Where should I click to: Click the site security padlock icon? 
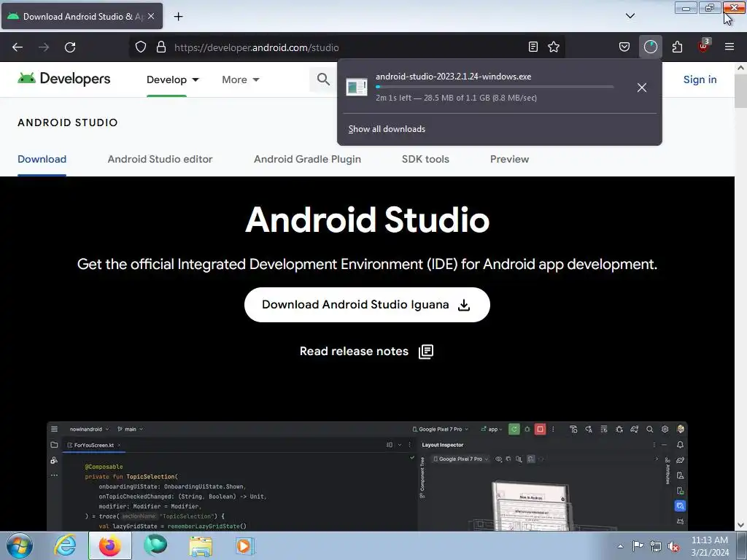point(161,47)
